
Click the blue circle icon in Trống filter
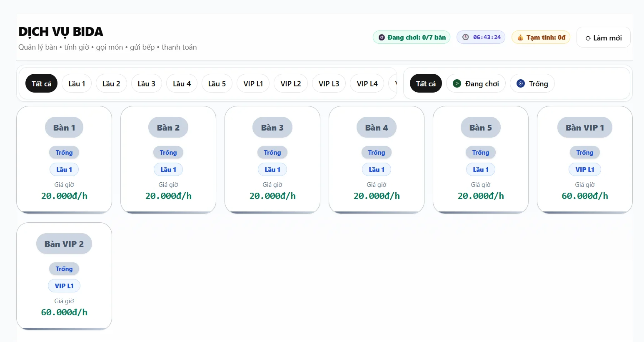point(520,83)
